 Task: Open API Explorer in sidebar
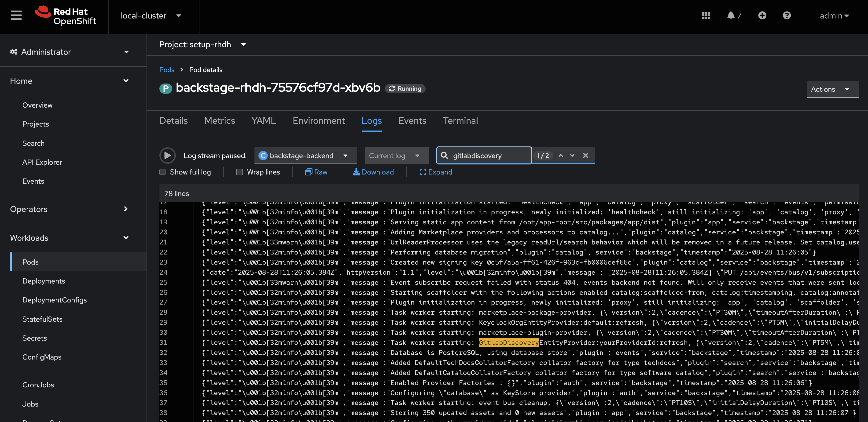tap(42, 162)
